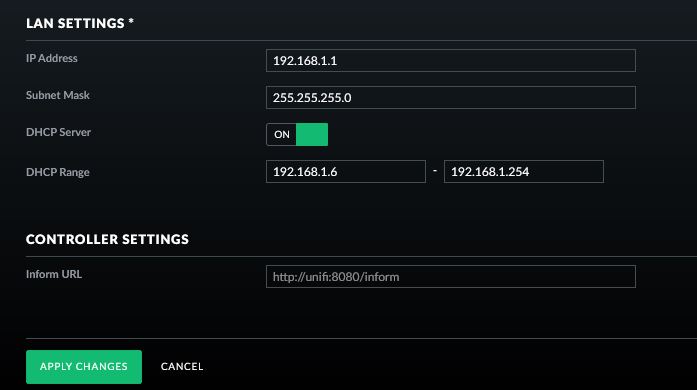Cancel the settings changes
697x390 pixels.
pyautogui.click(x=182, y=366)
